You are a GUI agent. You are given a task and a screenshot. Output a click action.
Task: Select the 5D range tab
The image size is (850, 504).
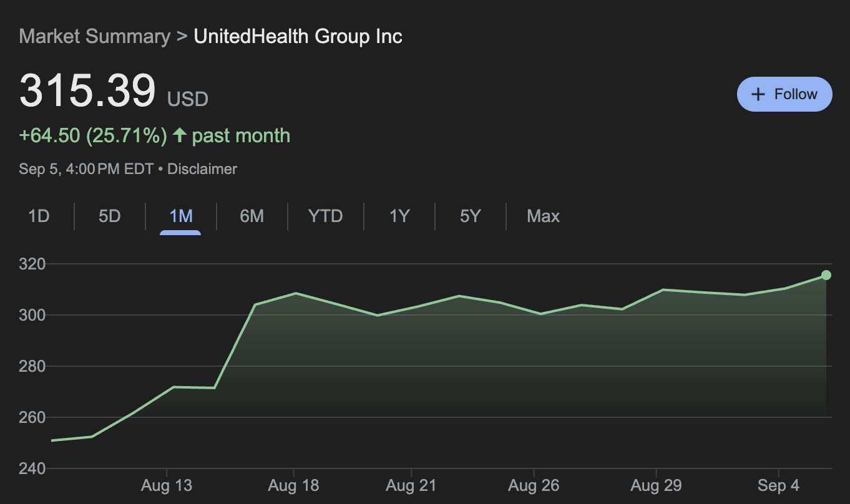[x=109, y=216]
